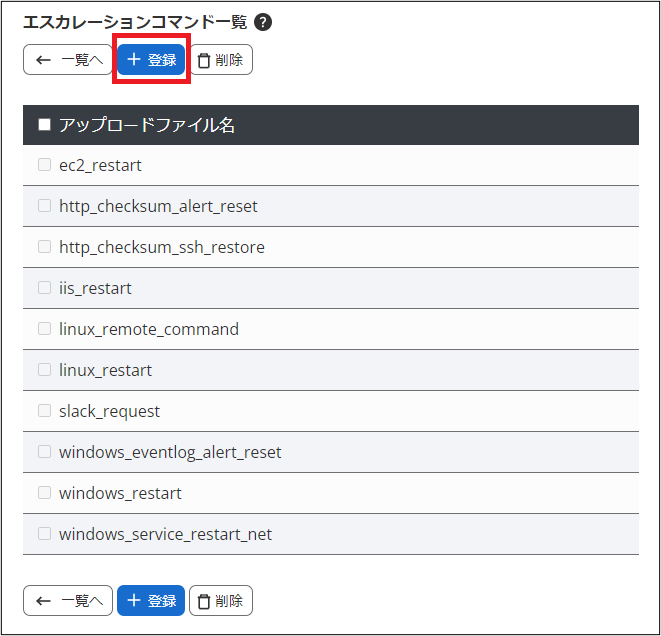Click the アップロードファイル名 column header

(x=147, y=125)
